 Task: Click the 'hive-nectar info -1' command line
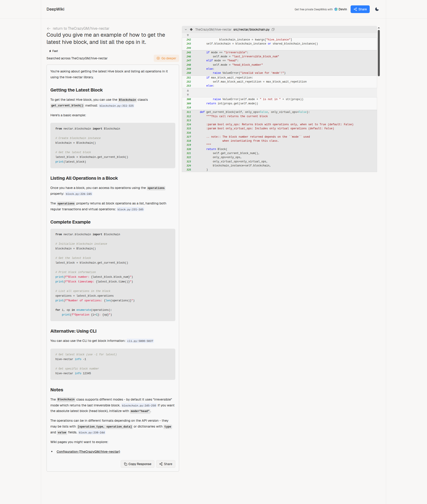click(x=71, y=359)
